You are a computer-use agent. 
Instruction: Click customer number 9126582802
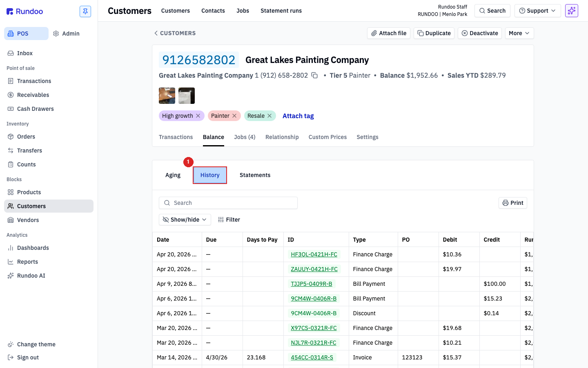tap(199, 60)
